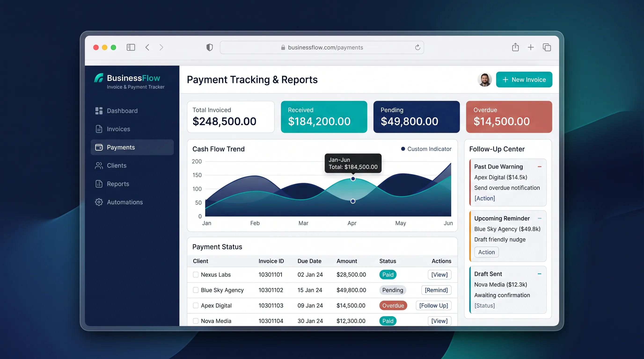This screenshot has height=359, width=644.
Task: Click the Custom Indicator legend dot
Action: click(403, 149)
